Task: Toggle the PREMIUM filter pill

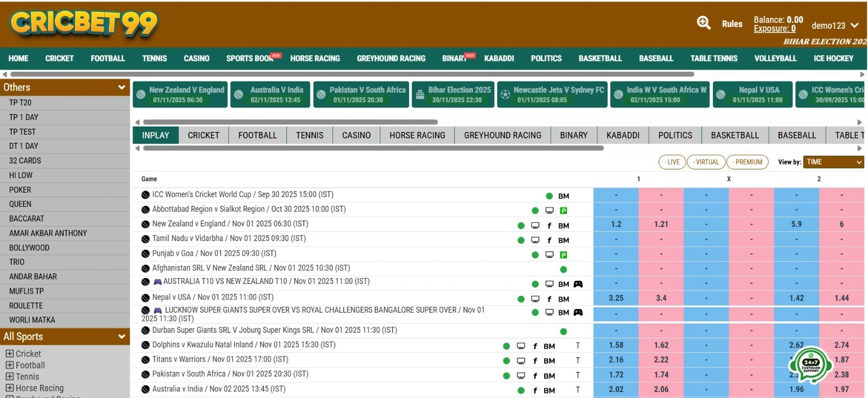Action: tap(748, 162)
